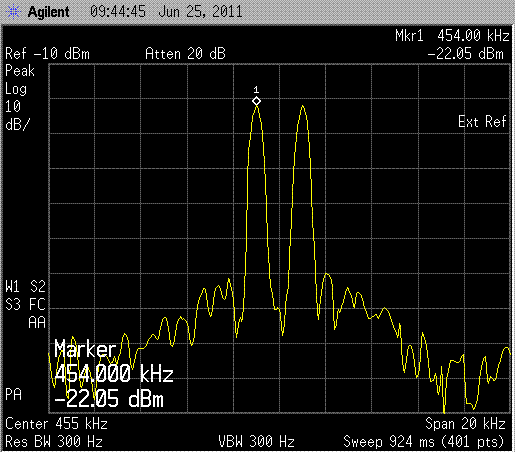This screenshot has height=452, width=515.
Task: Click the diamond marker 1 on the peak
Action: (x=256, y=101)
